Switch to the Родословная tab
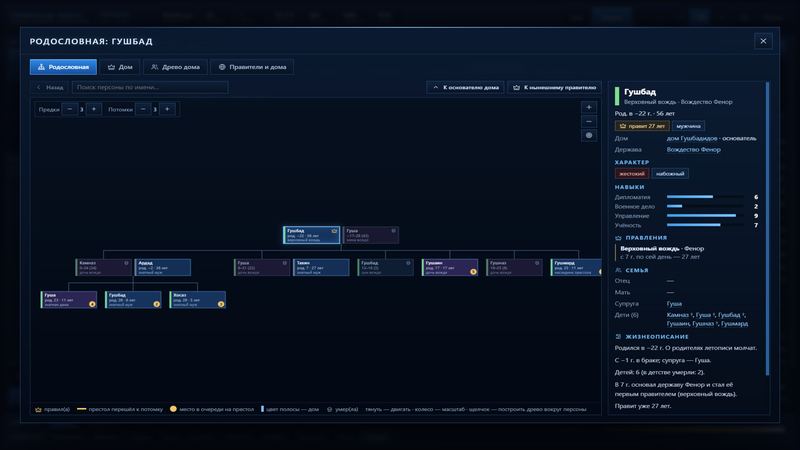Screen dimensions: 800x450 coord(63,67)
